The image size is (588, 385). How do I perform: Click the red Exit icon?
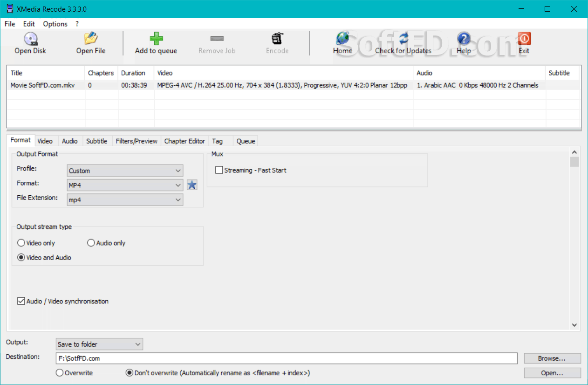(x=524, y=39)
